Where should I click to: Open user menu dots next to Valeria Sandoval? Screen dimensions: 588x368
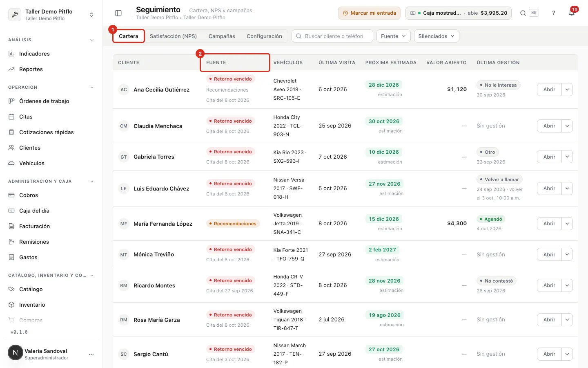(x=91, y=354)
